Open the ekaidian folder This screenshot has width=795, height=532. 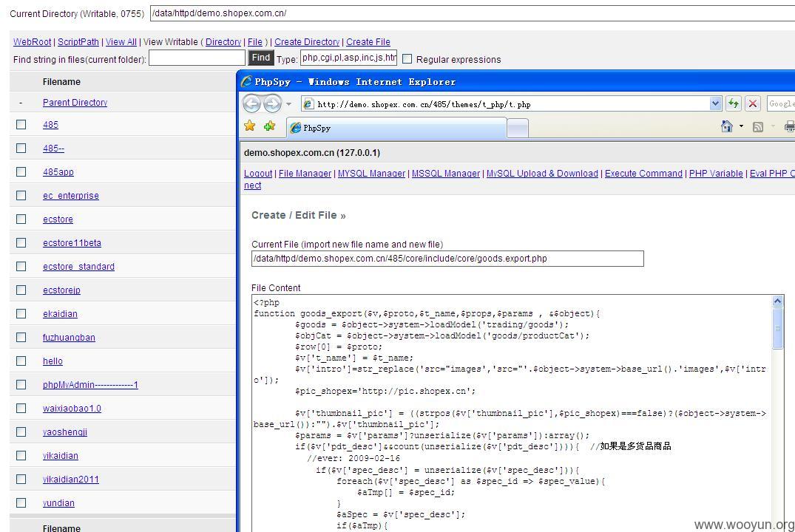pos(61,313)
